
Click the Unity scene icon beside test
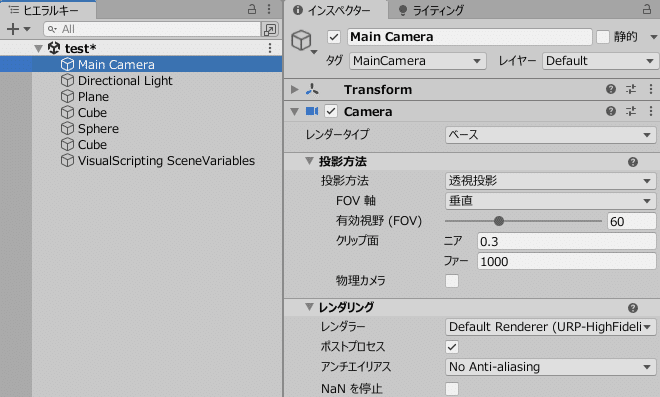(x=54, y=48)
